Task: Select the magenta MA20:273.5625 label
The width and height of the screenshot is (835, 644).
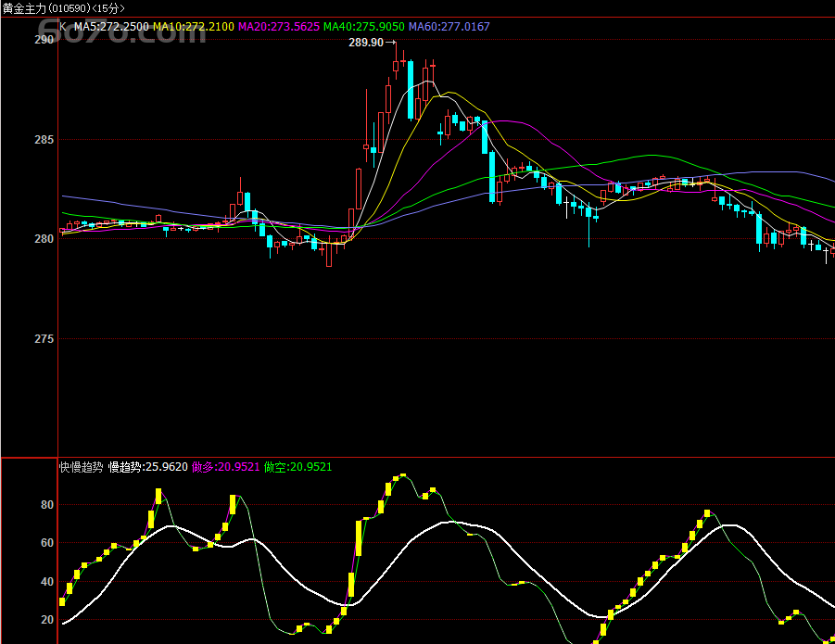Action: click(x=278, y=27)
